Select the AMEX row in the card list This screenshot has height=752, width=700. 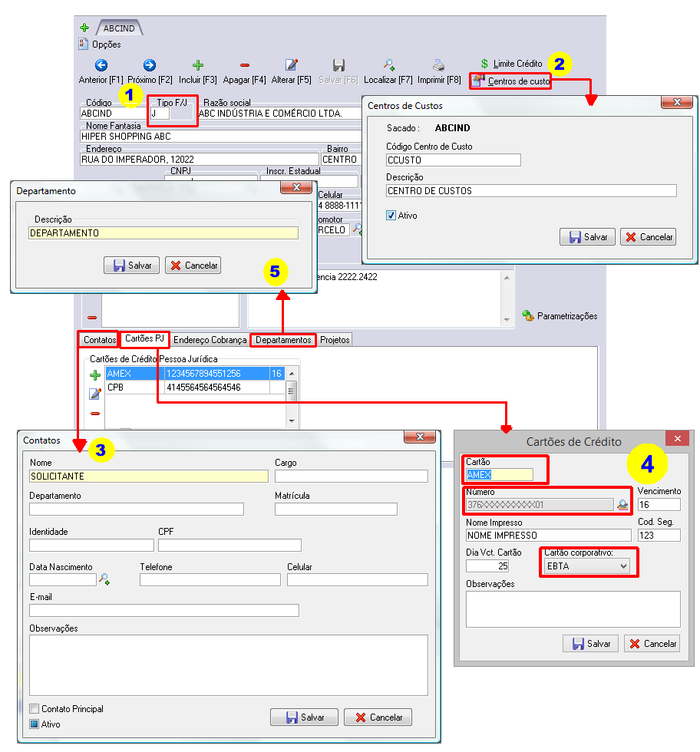pyautogui.click(x=195, y=374)
